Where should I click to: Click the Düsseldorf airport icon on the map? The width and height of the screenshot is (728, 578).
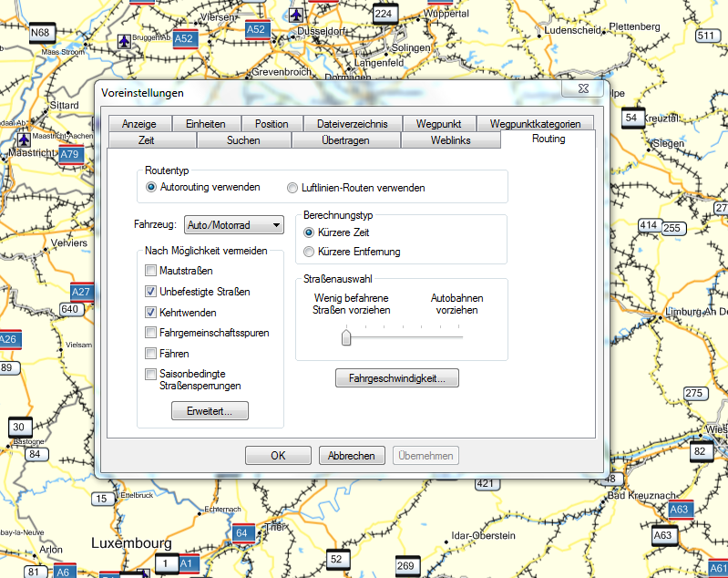pyautogui.click(x=294, y=15)
